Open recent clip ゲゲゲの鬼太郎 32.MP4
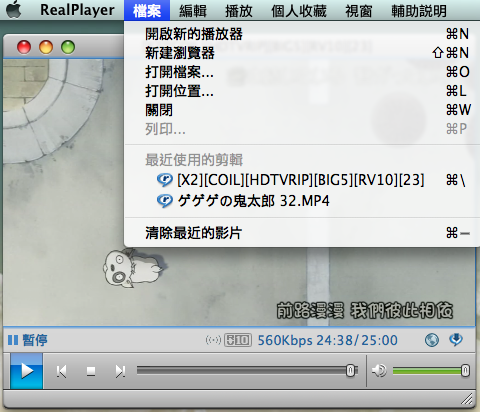 coord(302,201)
